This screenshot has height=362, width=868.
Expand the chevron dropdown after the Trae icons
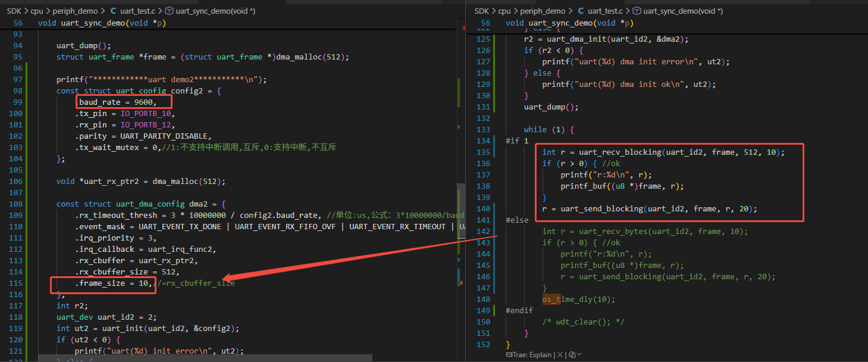579,355
